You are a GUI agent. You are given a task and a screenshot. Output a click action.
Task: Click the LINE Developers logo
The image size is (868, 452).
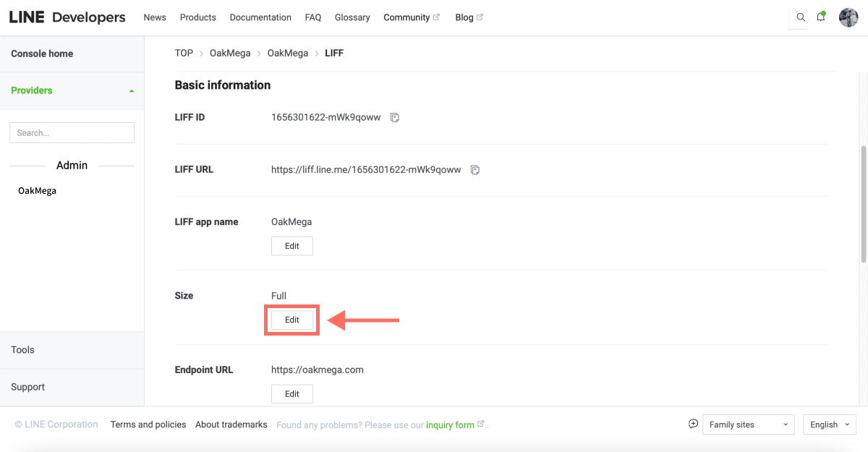pos(67,17)
